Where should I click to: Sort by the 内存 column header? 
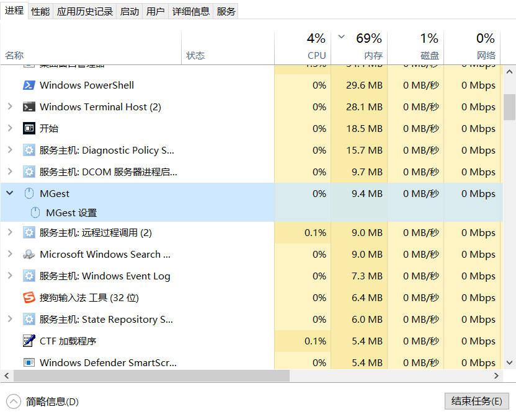point(359,48)
